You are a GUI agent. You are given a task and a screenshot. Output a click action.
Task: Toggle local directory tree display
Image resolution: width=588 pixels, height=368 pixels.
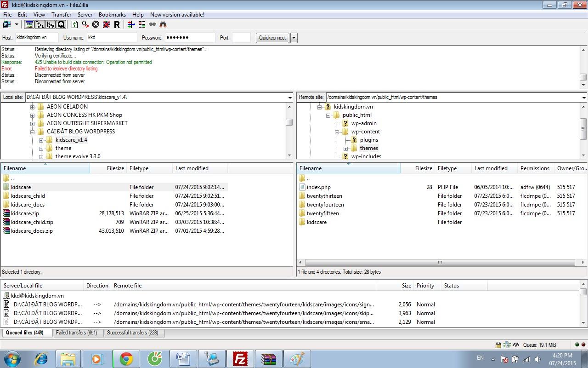[x=40, y=24]
